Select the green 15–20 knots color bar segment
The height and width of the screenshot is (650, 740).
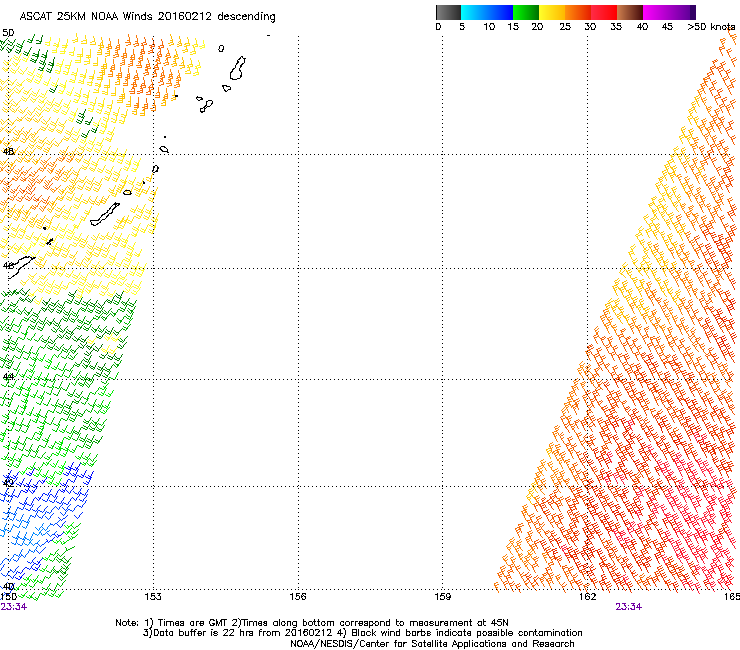tap(526, 12)
